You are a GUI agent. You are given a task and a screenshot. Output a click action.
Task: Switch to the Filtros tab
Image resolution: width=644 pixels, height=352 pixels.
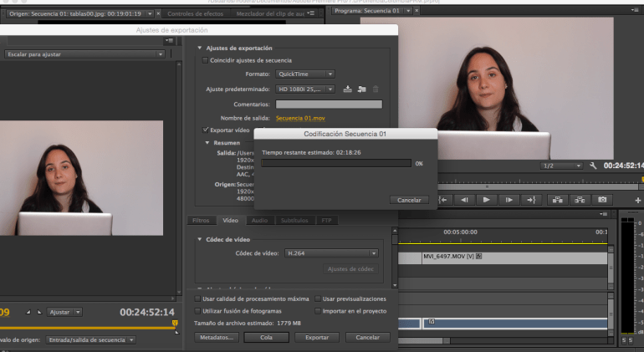(201, 221)
